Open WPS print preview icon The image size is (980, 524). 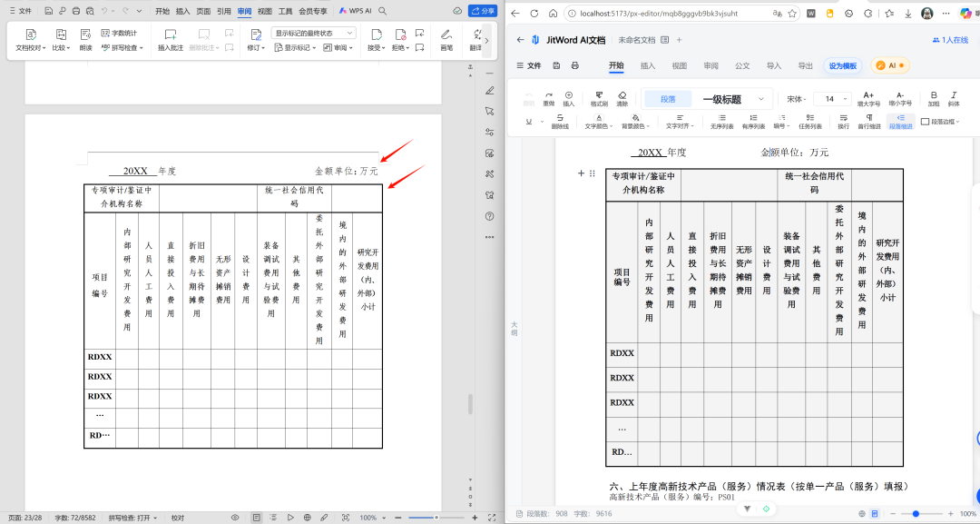[90, 11]
